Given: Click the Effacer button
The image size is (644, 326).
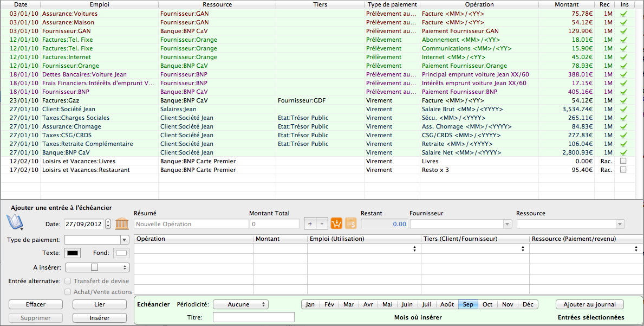Looking at the screenshot, I should [36, 304].
